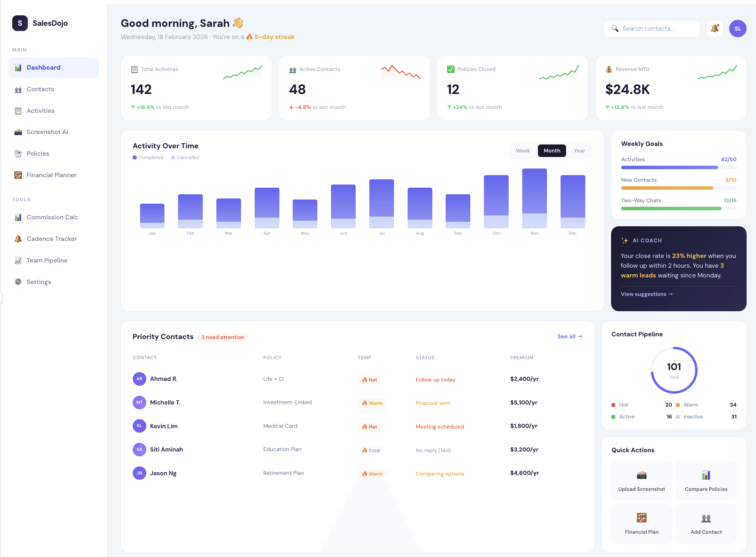This screenshot has height=557, width=756.
Task: Open the Policies section in the sidebar
Action: 38,153
